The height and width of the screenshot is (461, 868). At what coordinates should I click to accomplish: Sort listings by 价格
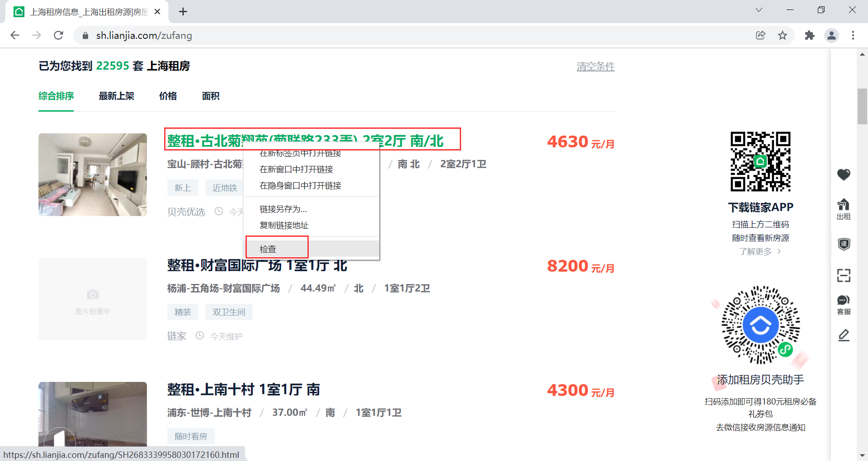tap(168, 96)
